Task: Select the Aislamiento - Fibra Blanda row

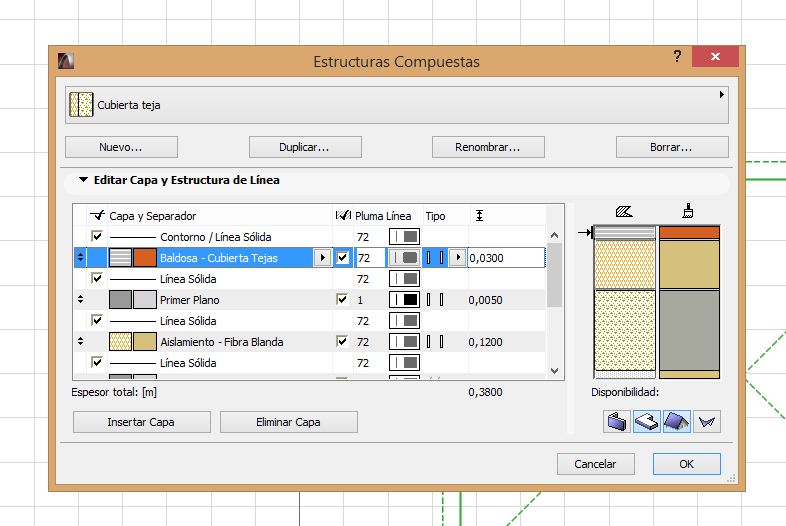Action: tap(221, 342)
